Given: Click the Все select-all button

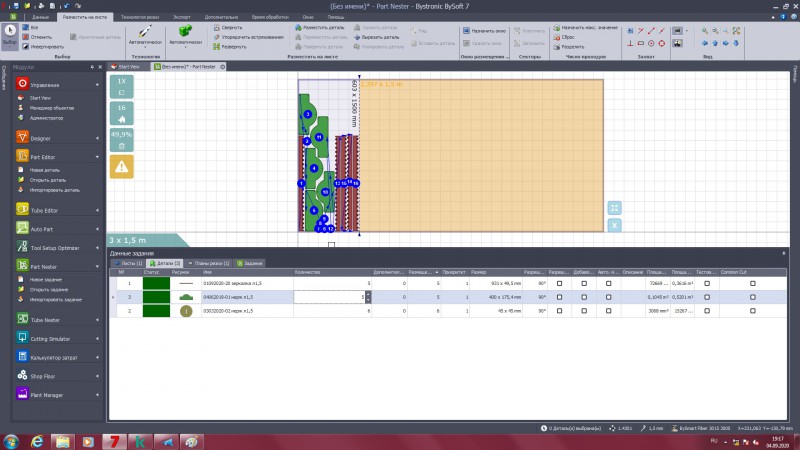Looking at the screenshot, I should click(30, 28).
